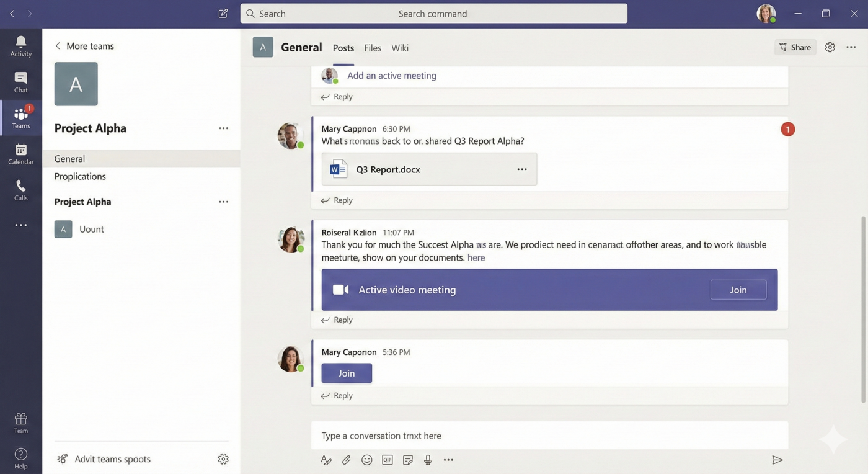868x474 pixels.
Task: Click the Share button in channel header
Action: [x=795, y=47]
